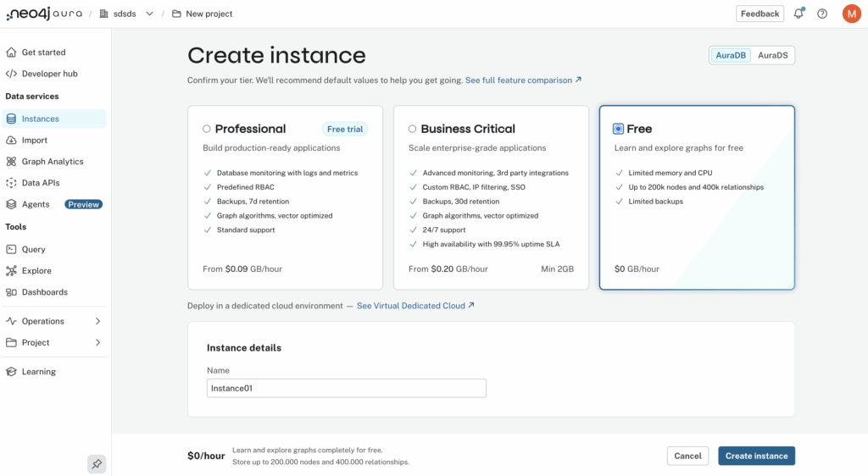Select the Business Critical radio button
The image size is (868, 476).
[x=412, y=129]
